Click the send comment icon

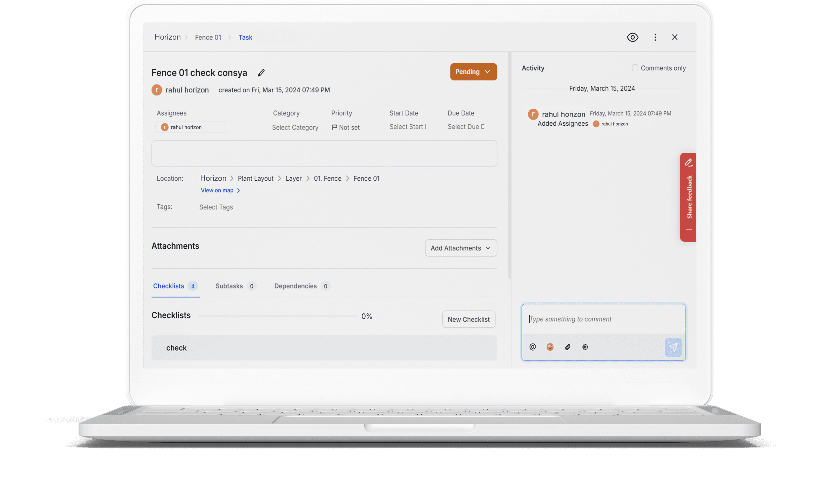(x=674, y=347)
